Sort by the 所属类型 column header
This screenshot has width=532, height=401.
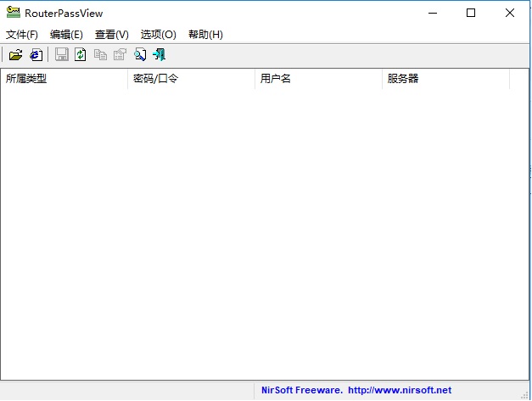pos(64,79)
